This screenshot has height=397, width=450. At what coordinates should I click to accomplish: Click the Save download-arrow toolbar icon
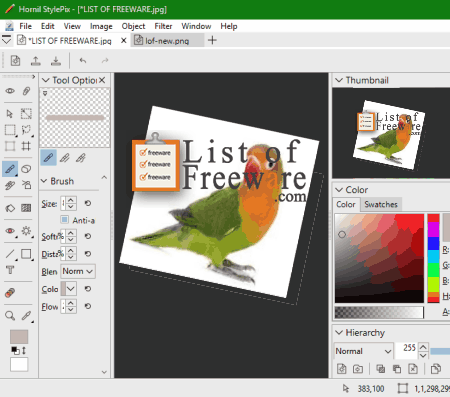pyautogui.click(x=56, y=61)
